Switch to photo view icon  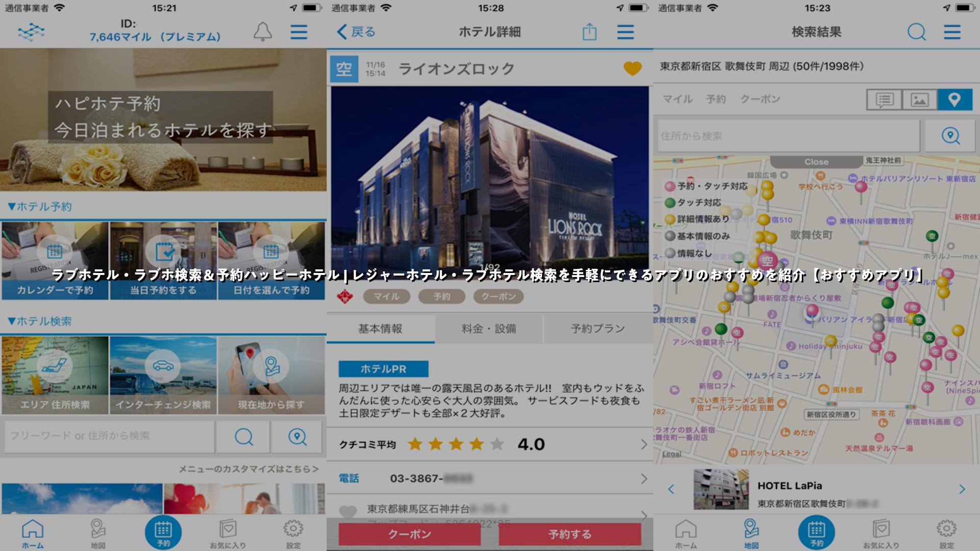(x=920, y=99)
